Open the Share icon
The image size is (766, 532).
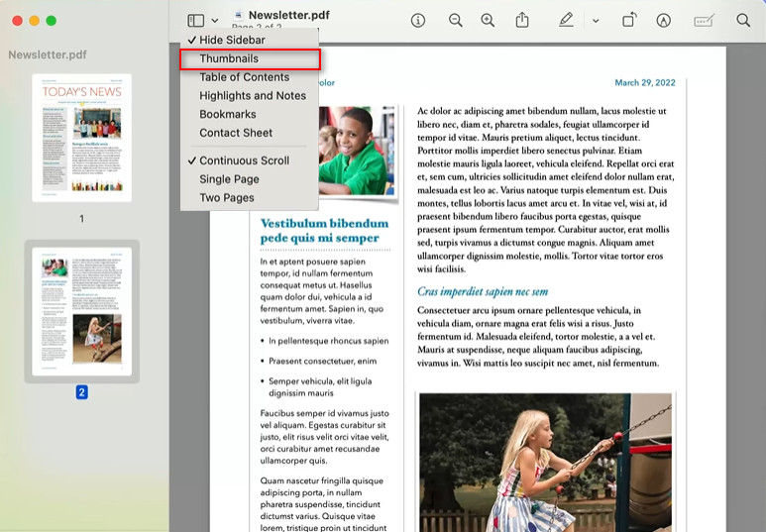coord(522,21)
